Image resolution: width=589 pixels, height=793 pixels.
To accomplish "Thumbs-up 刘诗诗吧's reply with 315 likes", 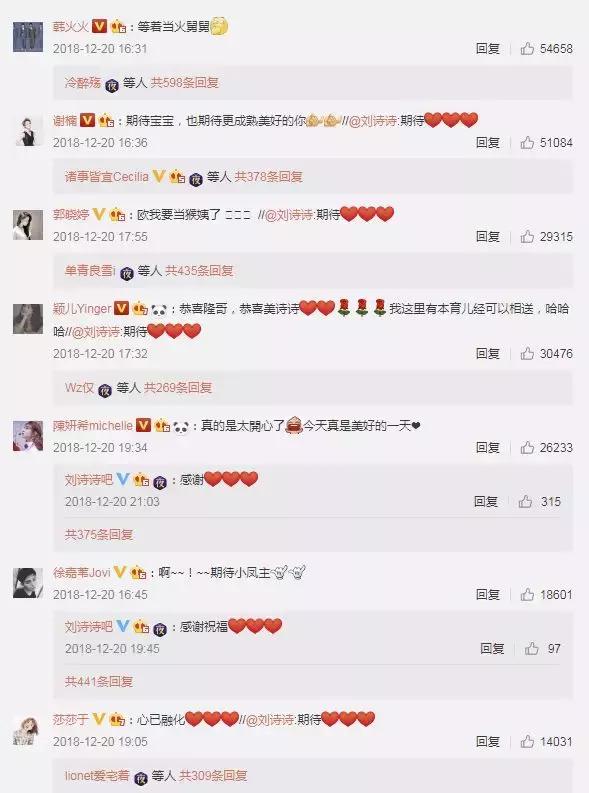I will pyautogui.click(x=525, y=502).
